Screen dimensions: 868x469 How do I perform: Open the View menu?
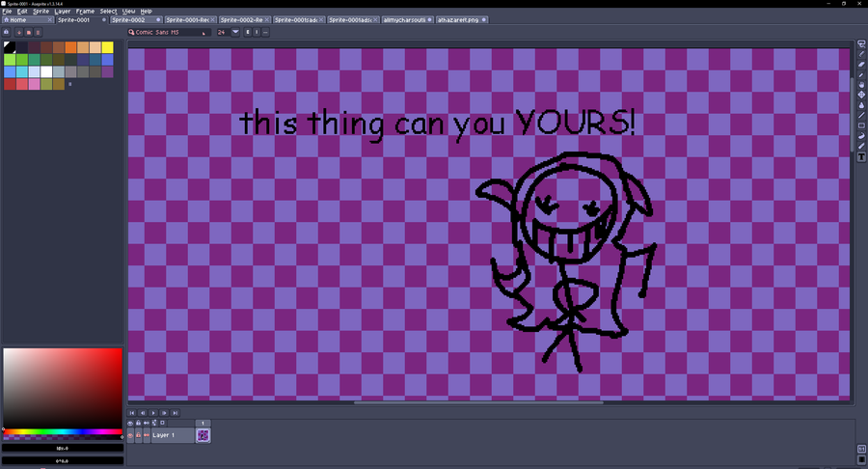click(128, 11)
